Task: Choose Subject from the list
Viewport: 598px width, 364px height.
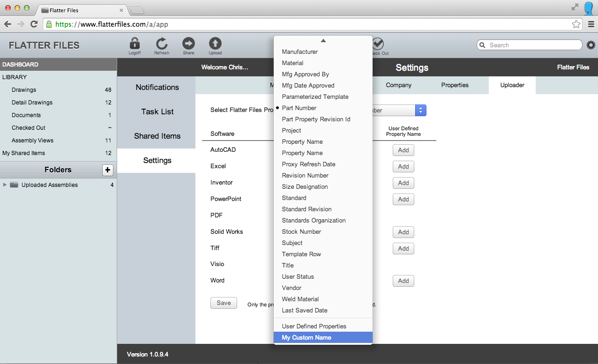Action: pyautogui.click(x=323, y=243)
